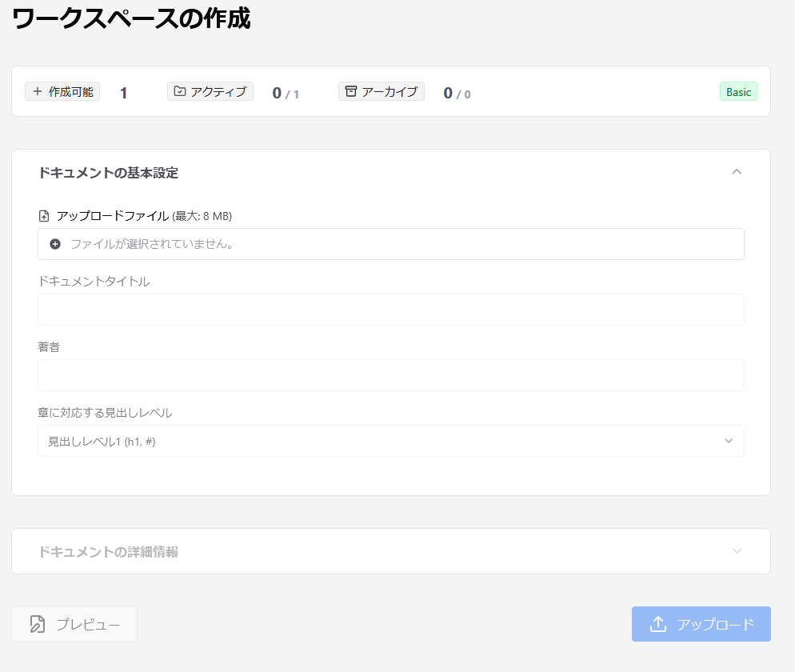Switch to the アーカイブ workspace view
The image size is (795, 672).
[381, 91]
